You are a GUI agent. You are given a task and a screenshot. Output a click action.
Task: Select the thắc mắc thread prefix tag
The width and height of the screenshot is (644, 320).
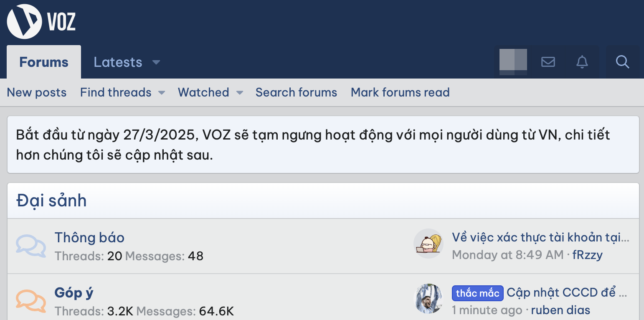[477, 293]
